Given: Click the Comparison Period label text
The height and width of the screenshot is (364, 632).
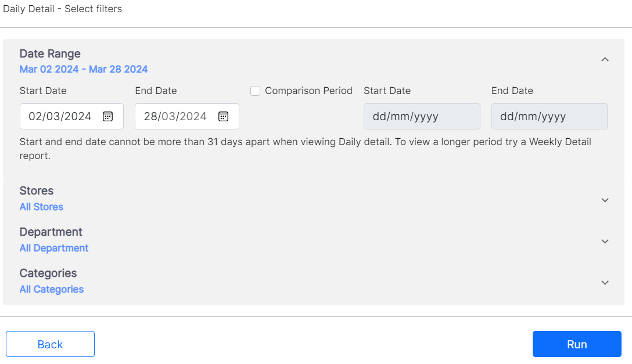Looking at the screenshot, I should (x=308, y=91).
